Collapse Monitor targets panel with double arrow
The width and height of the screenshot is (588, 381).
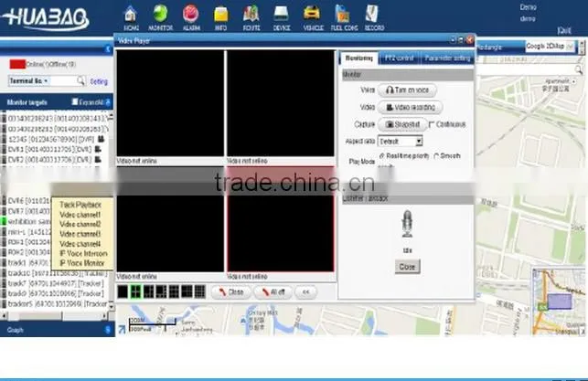tap(108, 102)
